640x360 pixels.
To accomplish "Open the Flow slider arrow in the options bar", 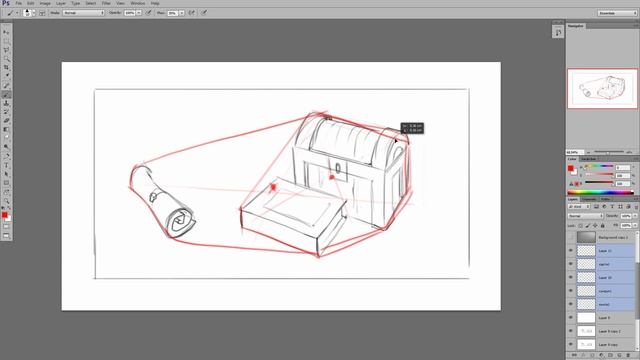I will [182, 13].
